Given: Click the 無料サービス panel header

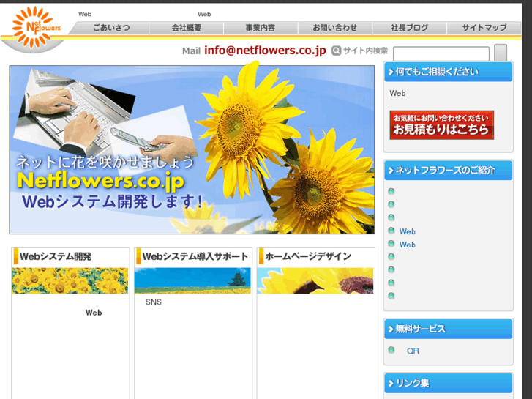Looking at the screenshot, I should tap(448, 329).
